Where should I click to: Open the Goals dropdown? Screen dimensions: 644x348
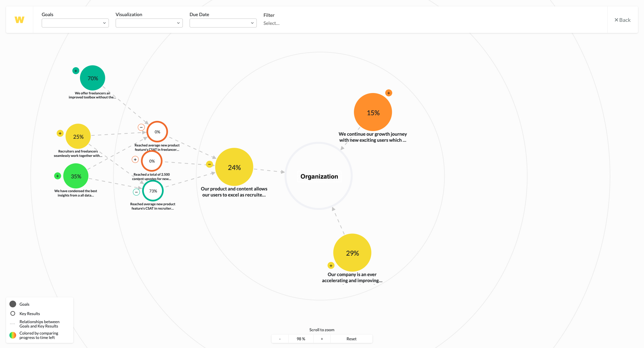click(75, 23)
